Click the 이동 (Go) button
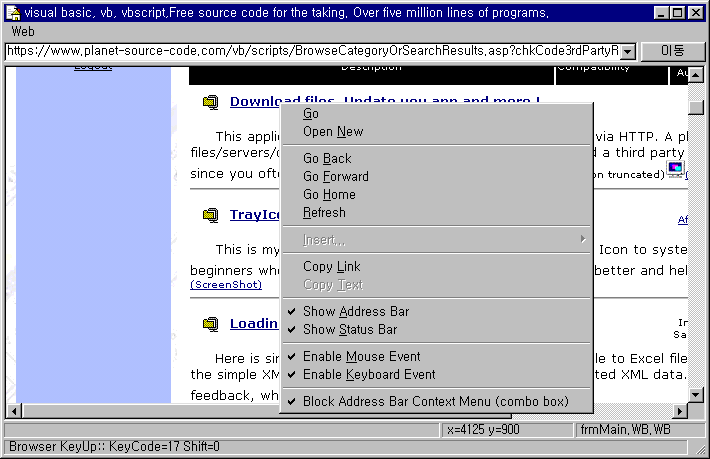Screen dimensions: 710x459 click(x=673, y=51)
